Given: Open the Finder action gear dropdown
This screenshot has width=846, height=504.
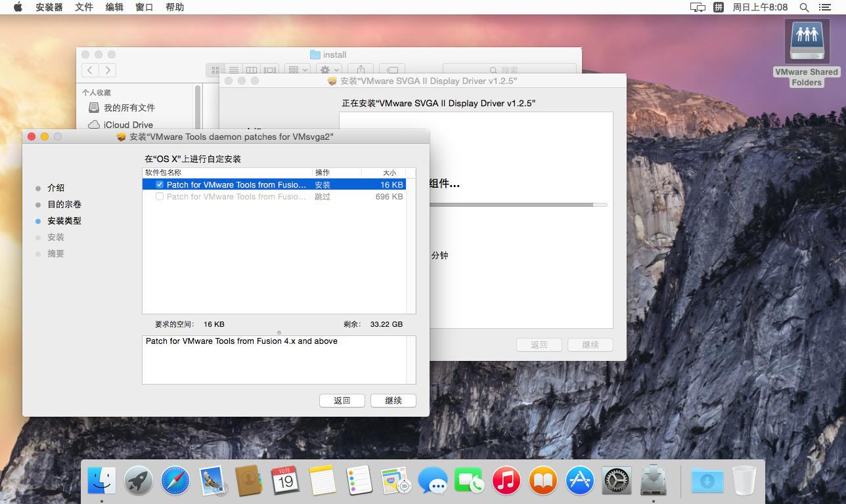Looking at the screenshot, I should coord(328,70).
